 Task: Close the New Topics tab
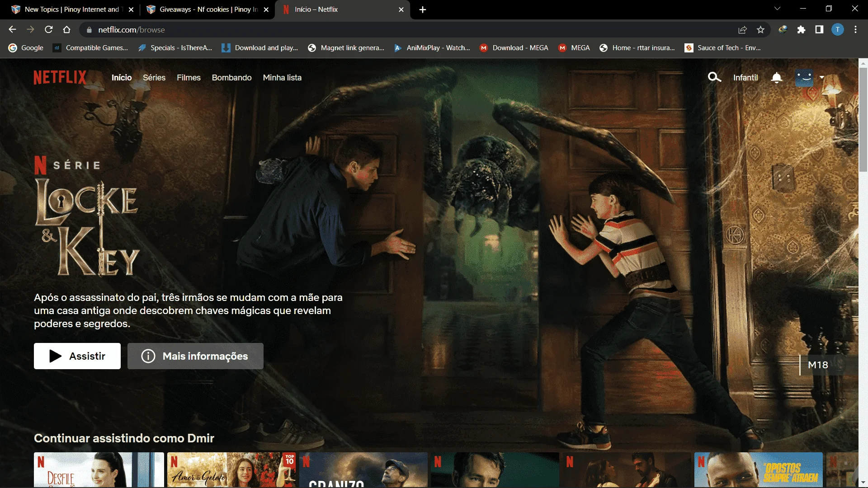[131, 9]
